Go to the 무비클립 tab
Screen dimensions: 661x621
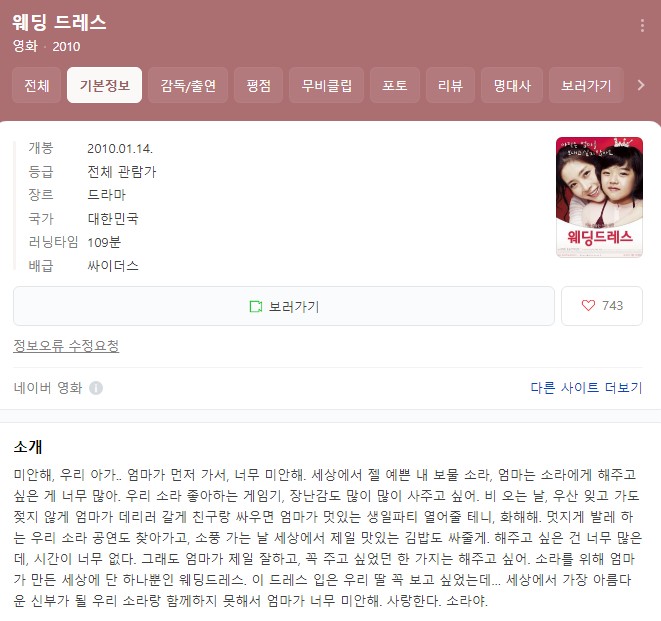click(326, 85)
